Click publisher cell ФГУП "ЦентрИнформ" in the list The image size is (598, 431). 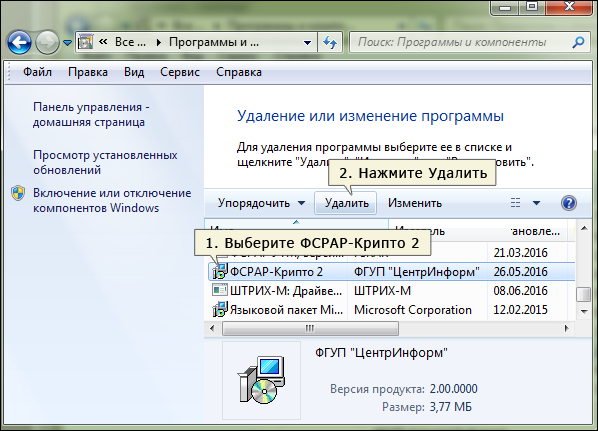tap(416, 272)
